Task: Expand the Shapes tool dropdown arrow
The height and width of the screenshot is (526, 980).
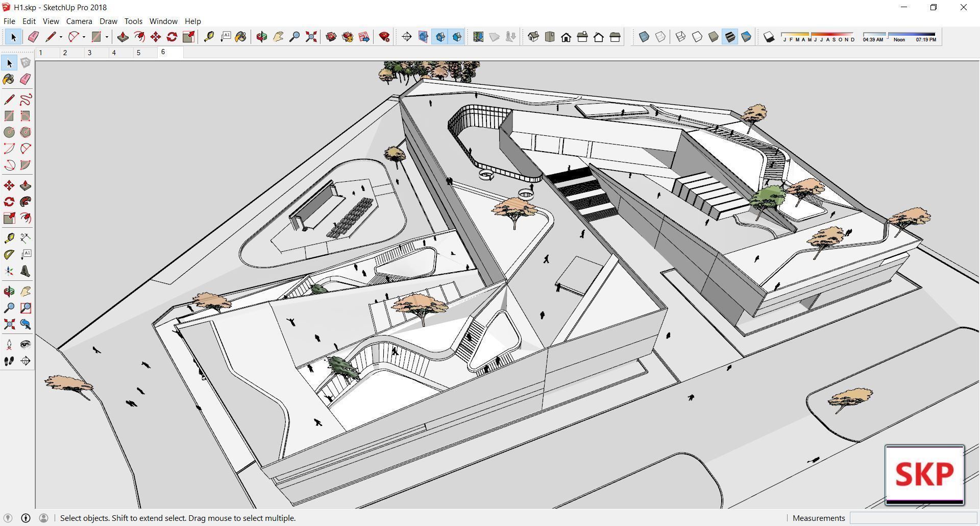Action: (107, 37)
